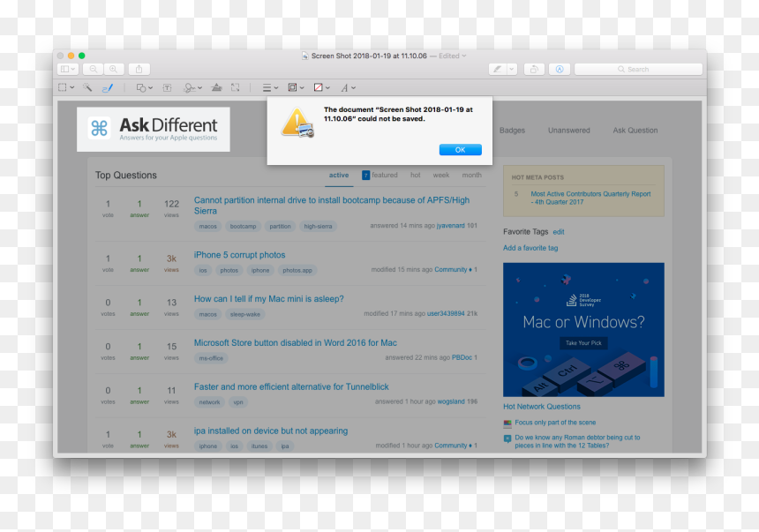The image size is (759, 532).
Task: Open 'Do we know any Roman debtor' question
Action: point(577,441)
